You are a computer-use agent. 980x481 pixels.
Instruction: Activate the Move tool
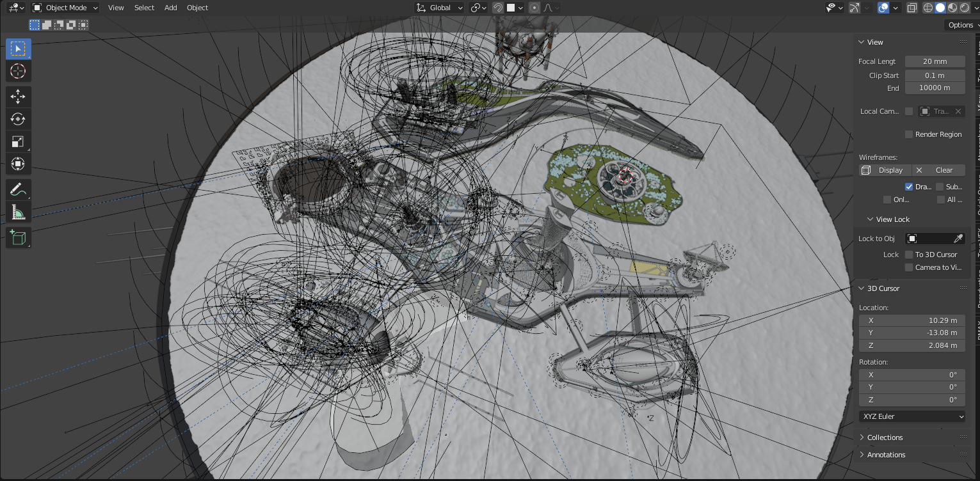click(x=18, y=97)
